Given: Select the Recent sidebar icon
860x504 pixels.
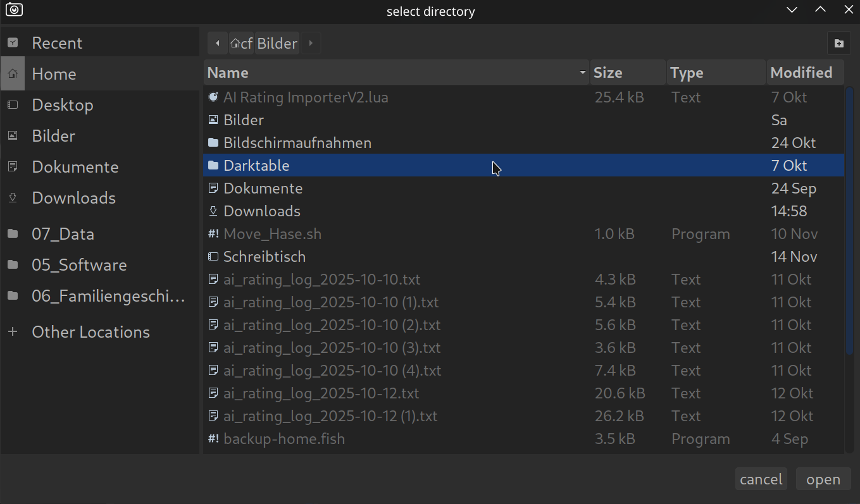Looking at the screenshot, I should pyautogui.click(x=13, y=43).
